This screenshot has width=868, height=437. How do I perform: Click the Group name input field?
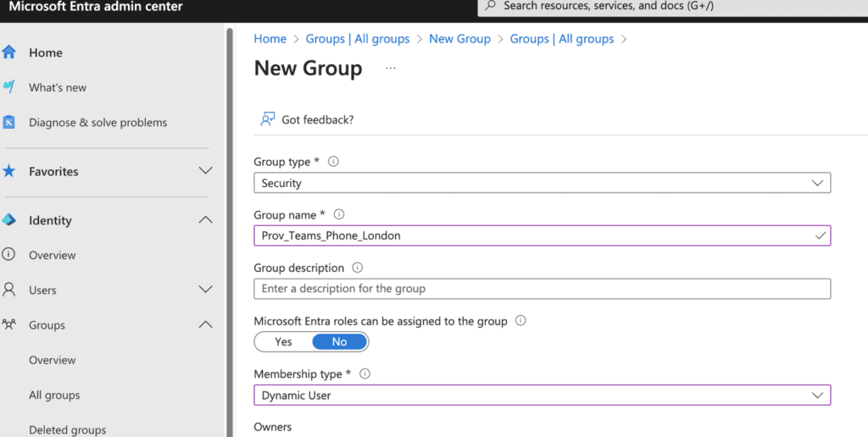click(542, 235)
